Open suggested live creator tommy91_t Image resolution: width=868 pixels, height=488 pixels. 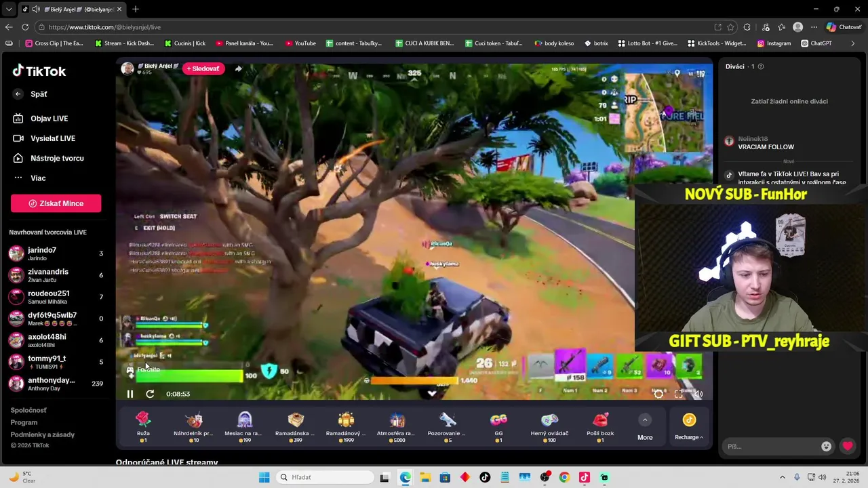(x=56, y=362)
